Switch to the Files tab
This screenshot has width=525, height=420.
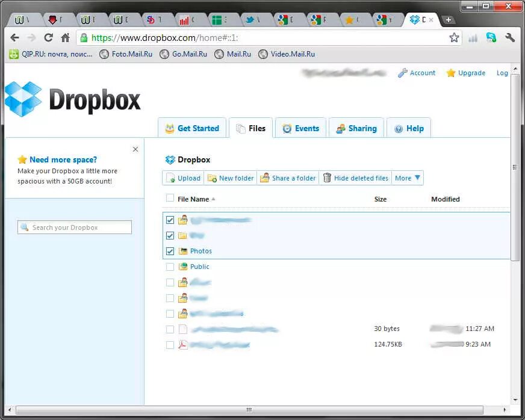click(251, 128)
